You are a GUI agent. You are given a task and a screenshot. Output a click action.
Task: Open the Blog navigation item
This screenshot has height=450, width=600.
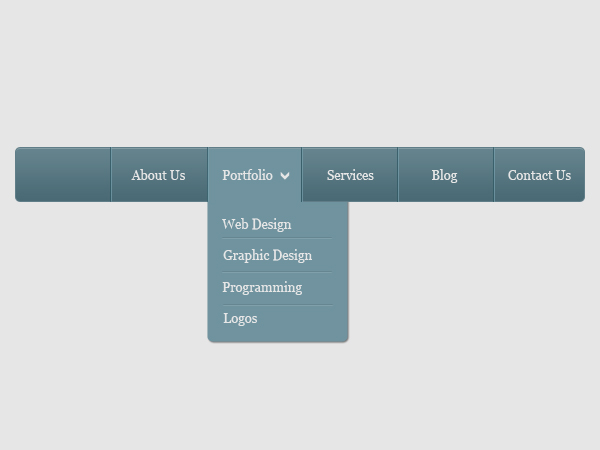click(446, 174)
